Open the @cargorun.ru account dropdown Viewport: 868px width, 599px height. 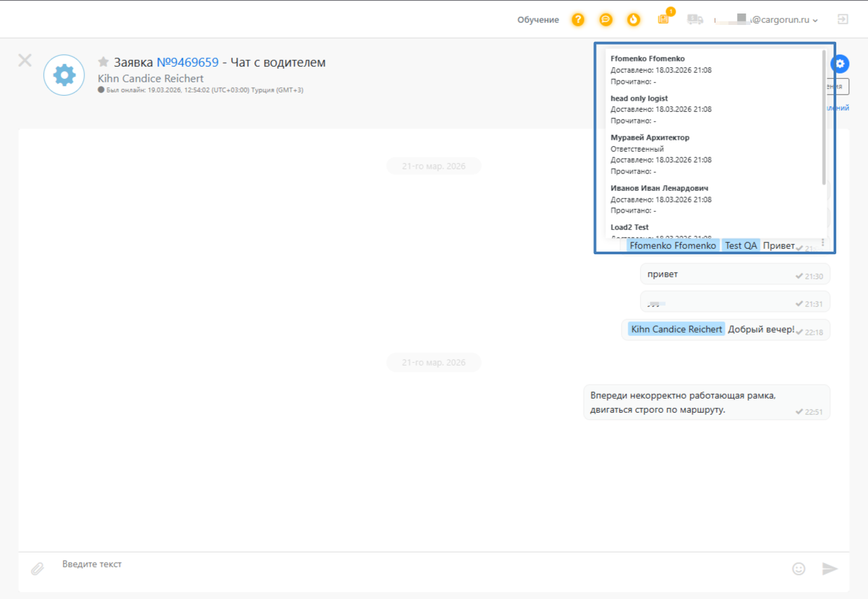pyautogui.click(x=766, y=20)
